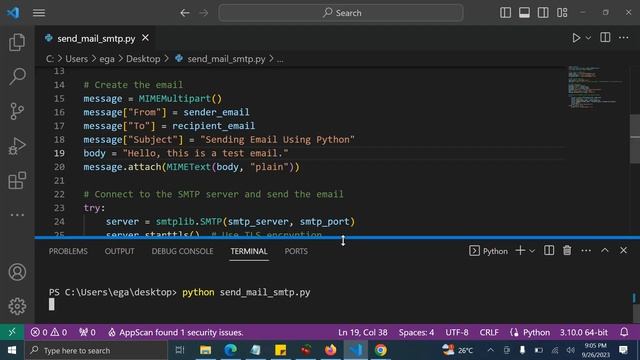
Task: Open editor More Actions ellipsis
Action: tap(624, 38)
